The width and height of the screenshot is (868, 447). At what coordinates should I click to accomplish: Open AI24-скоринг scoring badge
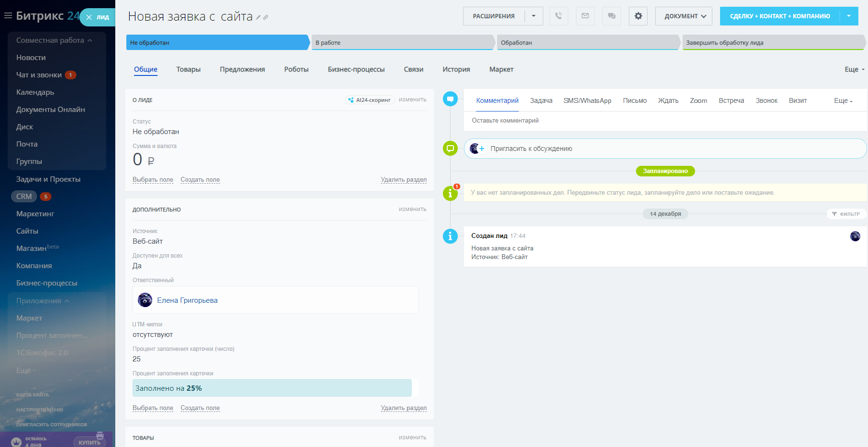tap(370, 100)
